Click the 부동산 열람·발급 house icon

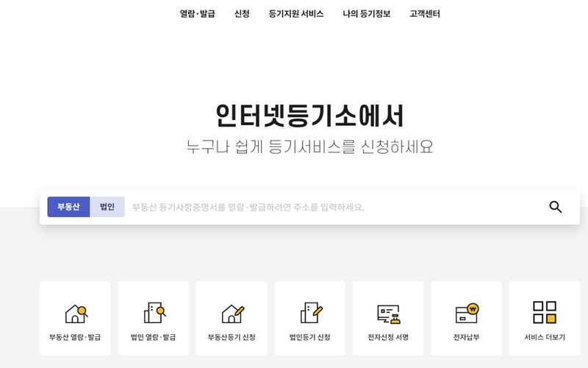click(x=76, y=314)
